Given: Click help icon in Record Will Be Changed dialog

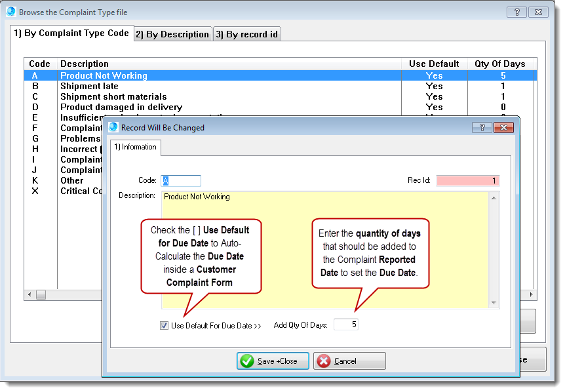Looking at the screenshot, I should tap(482, 128).
